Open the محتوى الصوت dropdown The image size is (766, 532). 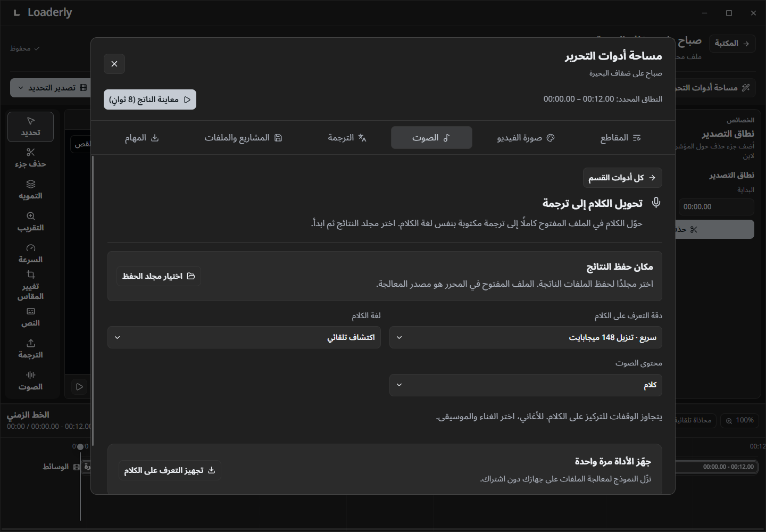tap(526, 385)
